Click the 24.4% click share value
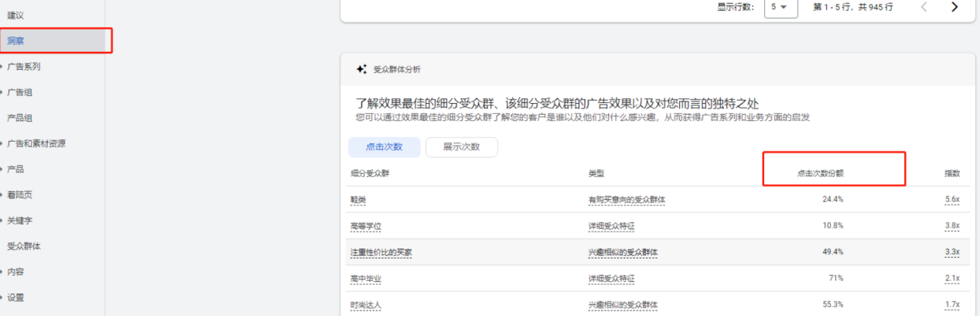This screenshot has height=316, width=980. [833, 200]
